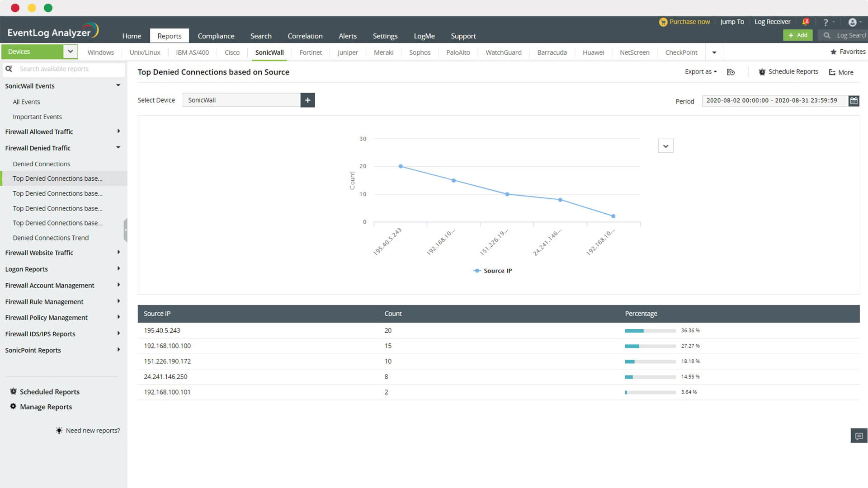Switch to the Compliance tab

click(x=216, y=36)
